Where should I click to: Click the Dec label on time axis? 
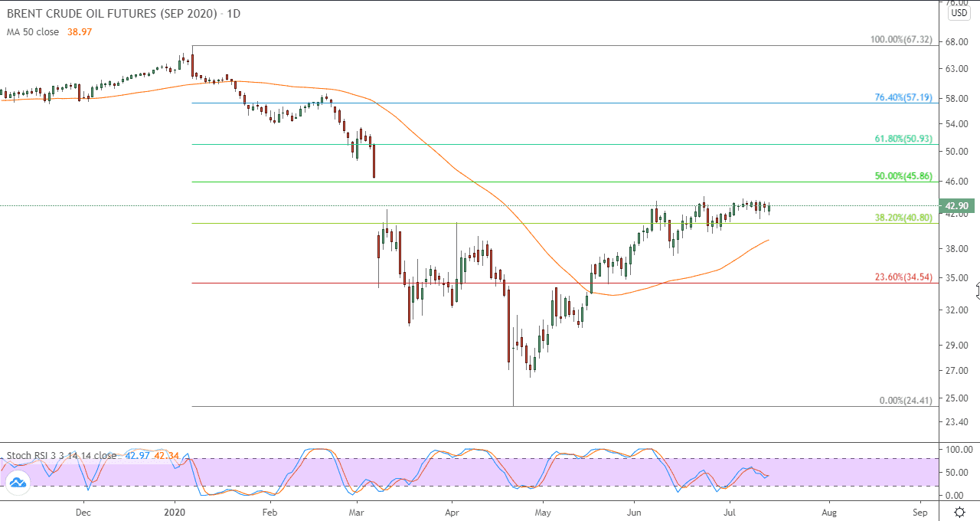pos(83,512)
